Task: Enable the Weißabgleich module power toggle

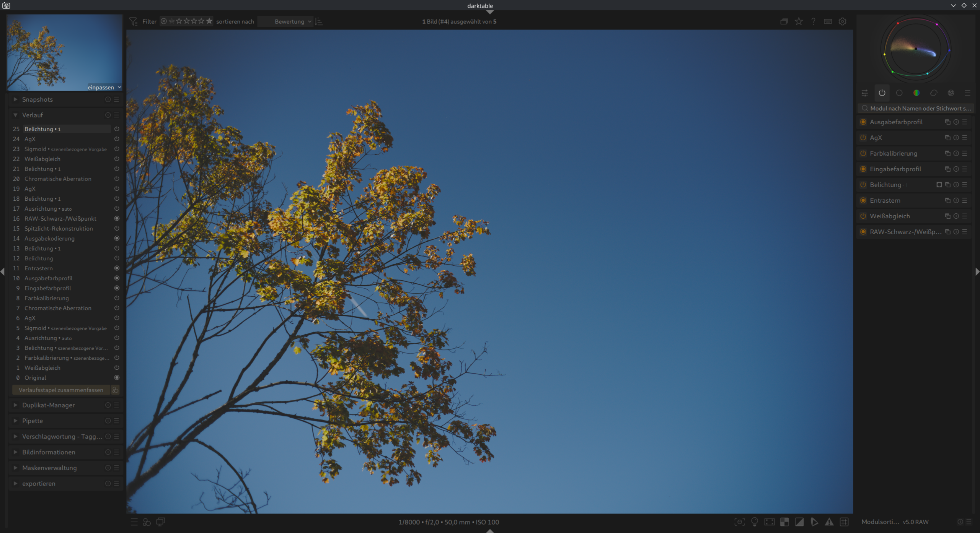Action: (x=863, y=216)
